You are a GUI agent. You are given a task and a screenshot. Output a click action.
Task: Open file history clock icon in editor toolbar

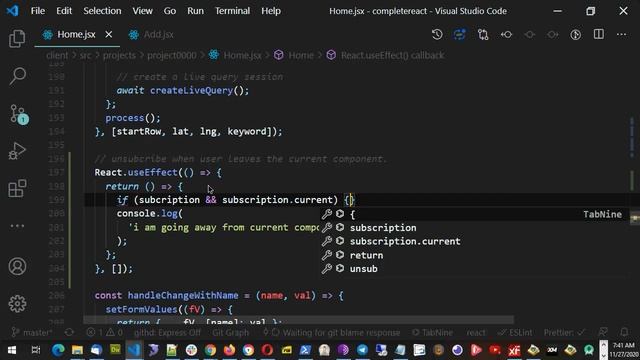tap(437, 35)
